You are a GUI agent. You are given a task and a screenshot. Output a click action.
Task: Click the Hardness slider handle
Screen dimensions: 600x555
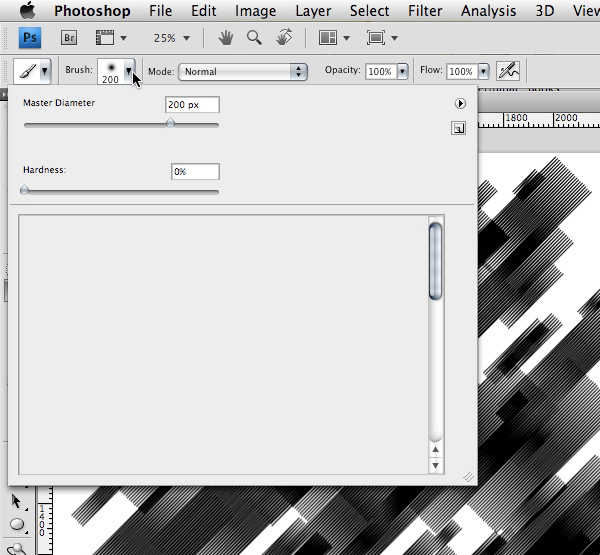[24, 189]
